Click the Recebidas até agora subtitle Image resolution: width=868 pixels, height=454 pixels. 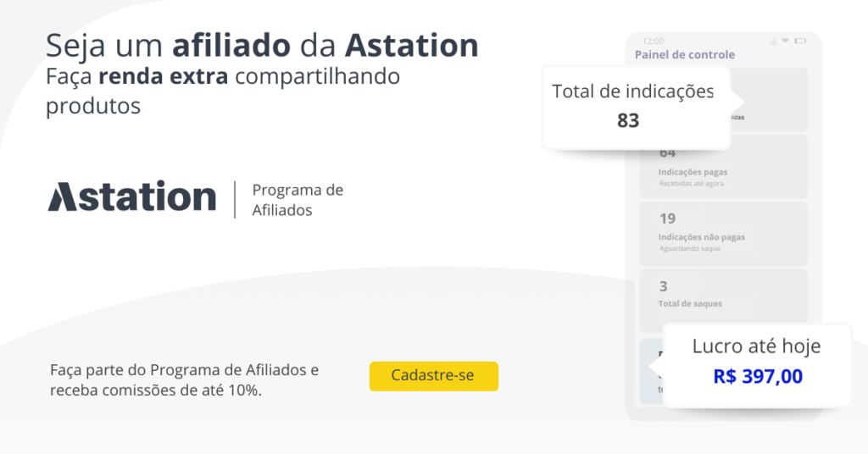[x=692, y=184]
